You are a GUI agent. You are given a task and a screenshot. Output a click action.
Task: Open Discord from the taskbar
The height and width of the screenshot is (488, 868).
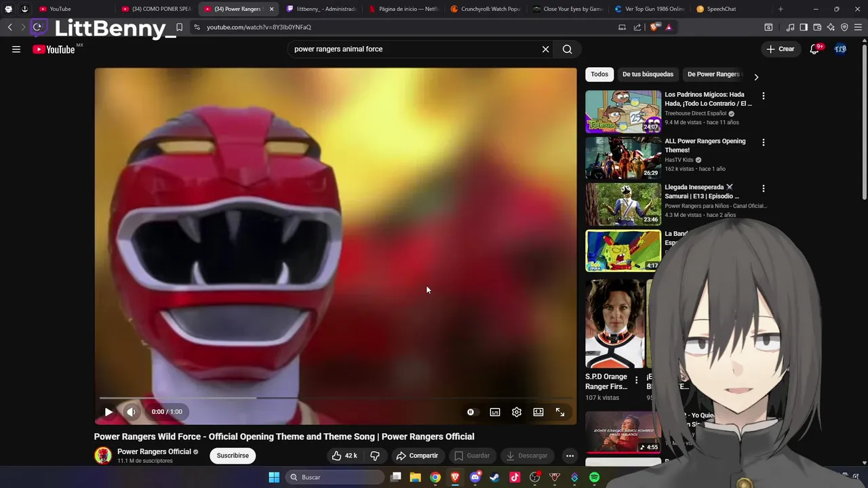coord(475,477)
